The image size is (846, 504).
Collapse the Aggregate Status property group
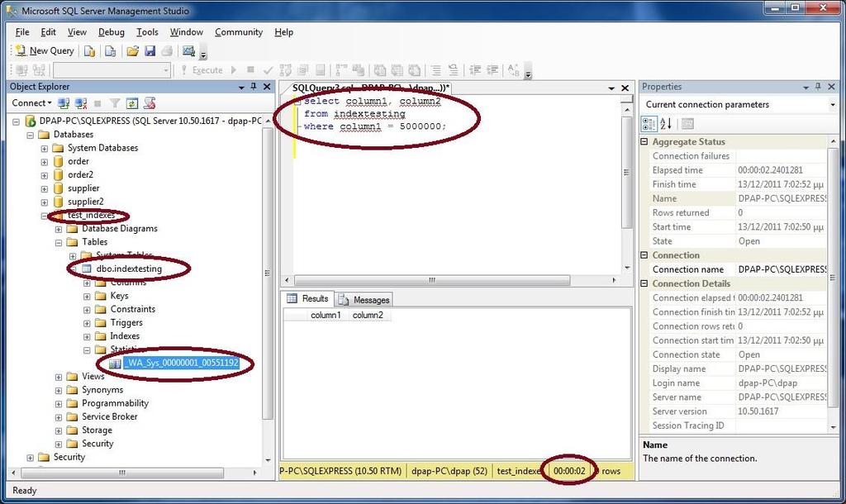click(644, 141)
